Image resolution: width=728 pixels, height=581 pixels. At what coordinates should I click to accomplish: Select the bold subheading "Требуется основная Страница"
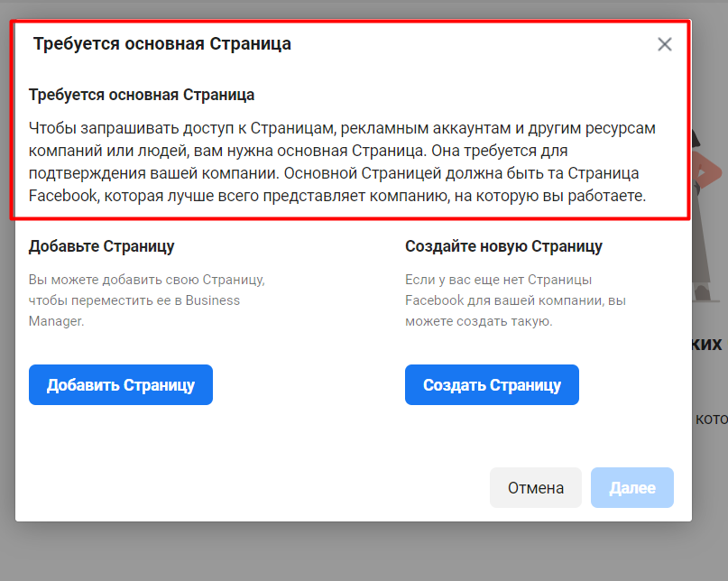point(142,95)
